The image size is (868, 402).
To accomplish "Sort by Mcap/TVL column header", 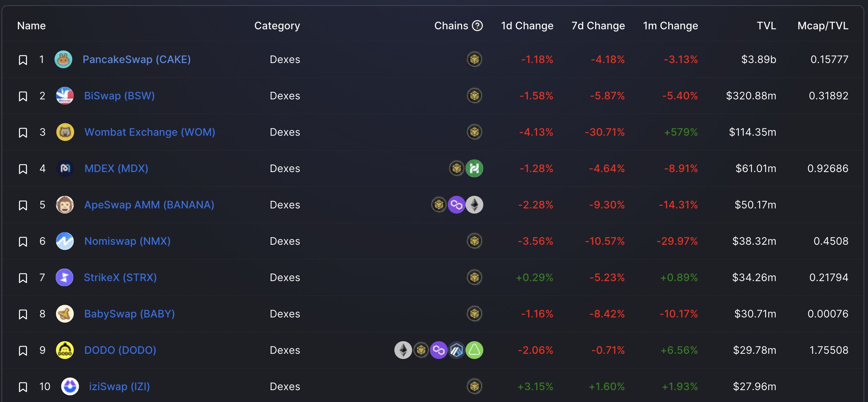I will (823, 26).
